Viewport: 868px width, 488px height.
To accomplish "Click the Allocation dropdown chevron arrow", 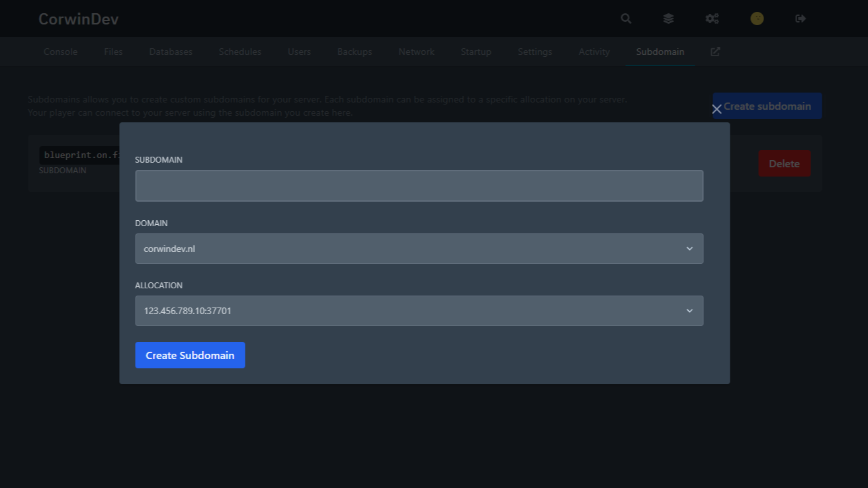I will point(689,311).
